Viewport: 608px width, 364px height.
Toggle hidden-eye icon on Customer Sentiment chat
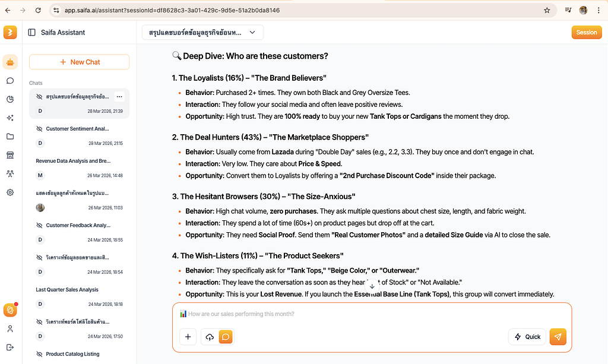[x=39, y=129]
